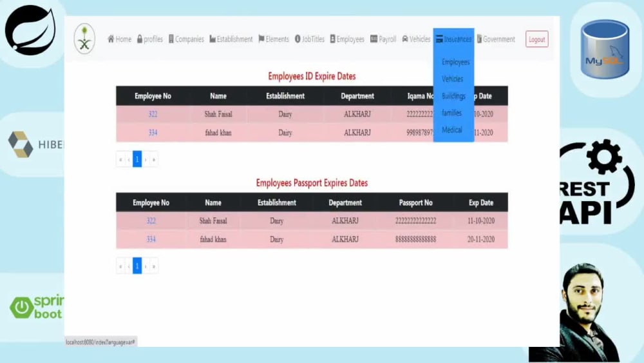The image size is (644, 363).
Task: Click the palm and swords logo
Action: 84,39
